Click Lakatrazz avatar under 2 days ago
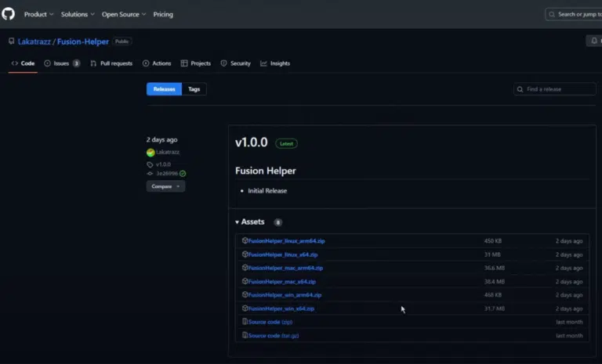The height and width of the screenshot is (364, 602). point(150,153)
